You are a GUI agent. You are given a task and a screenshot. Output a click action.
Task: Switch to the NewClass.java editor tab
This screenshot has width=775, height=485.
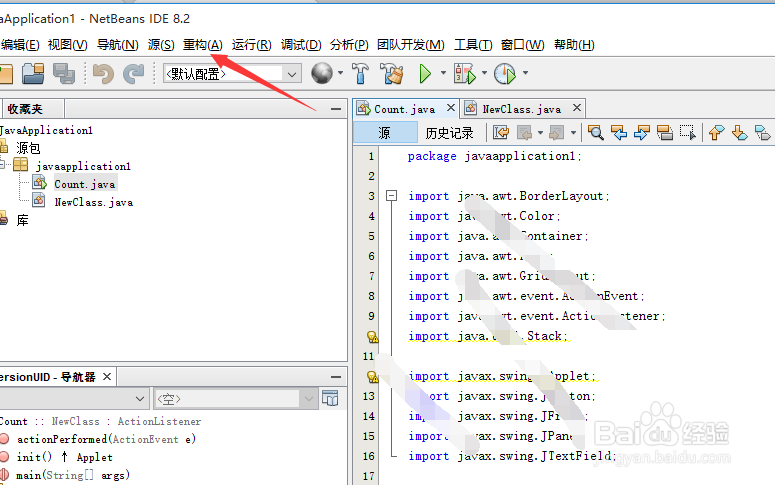point(521,109)
